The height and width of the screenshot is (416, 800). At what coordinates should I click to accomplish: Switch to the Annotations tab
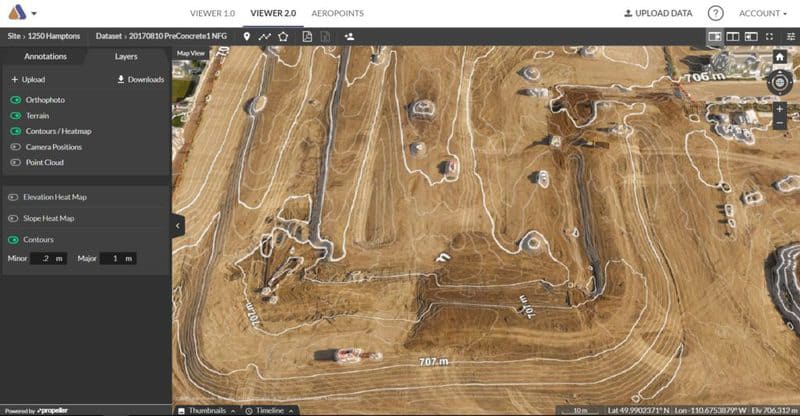(44, 57)
